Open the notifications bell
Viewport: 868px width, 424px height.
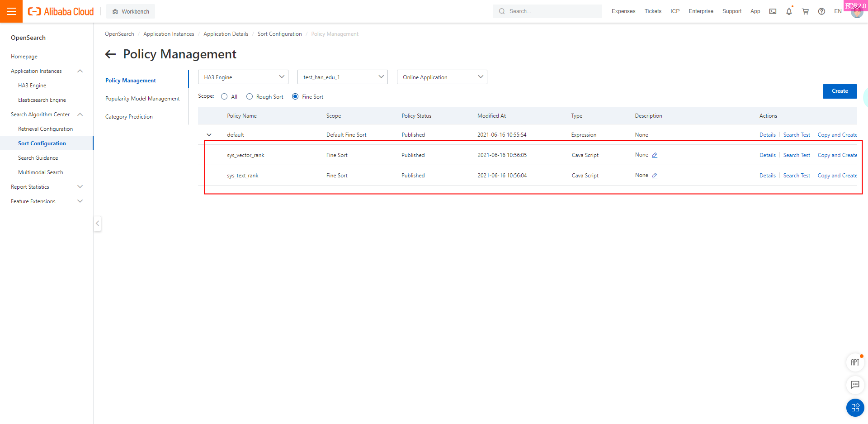pyautogui.click(x=789, y=11)
